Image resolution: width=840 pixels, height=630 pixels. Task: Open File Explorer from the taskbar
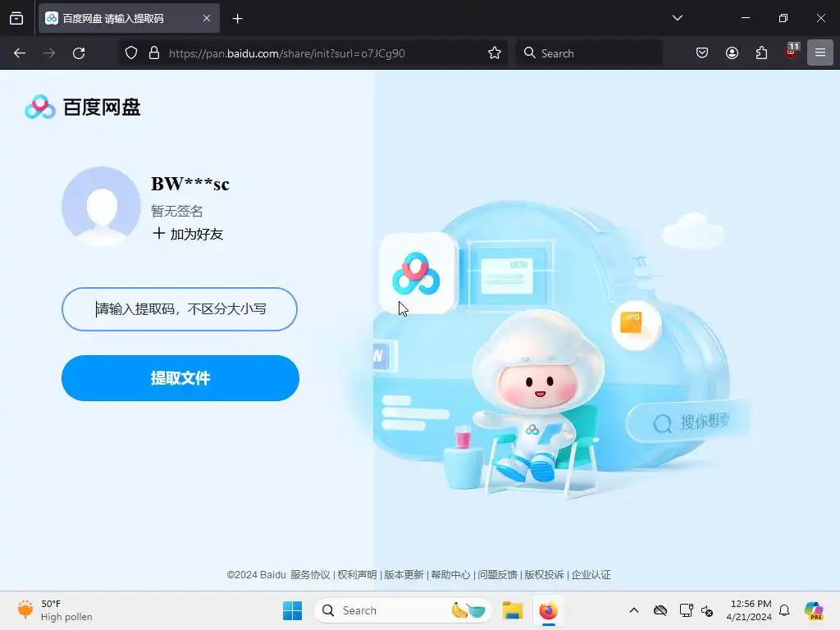click(x=512, y=610)
